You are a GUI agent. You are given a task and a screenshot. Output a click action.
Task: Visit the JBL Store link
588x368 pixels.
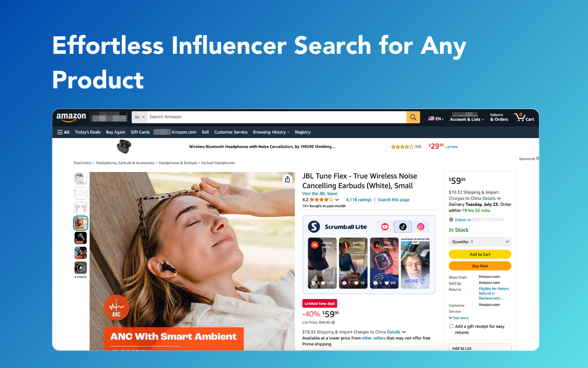click(320, 194)
